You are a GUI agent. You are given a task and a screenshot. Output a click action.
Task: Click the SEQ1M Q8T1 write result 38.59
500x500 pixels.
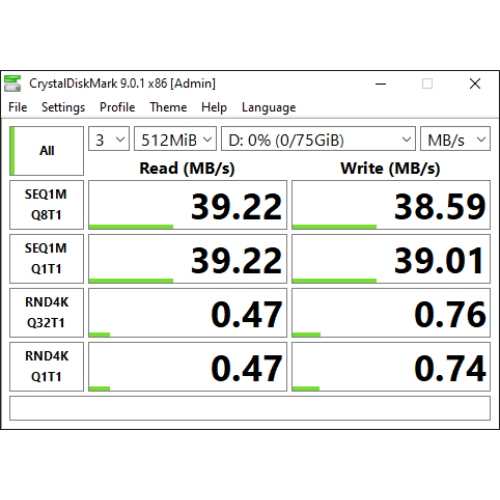pyautogui.click(x=391, y=205)
